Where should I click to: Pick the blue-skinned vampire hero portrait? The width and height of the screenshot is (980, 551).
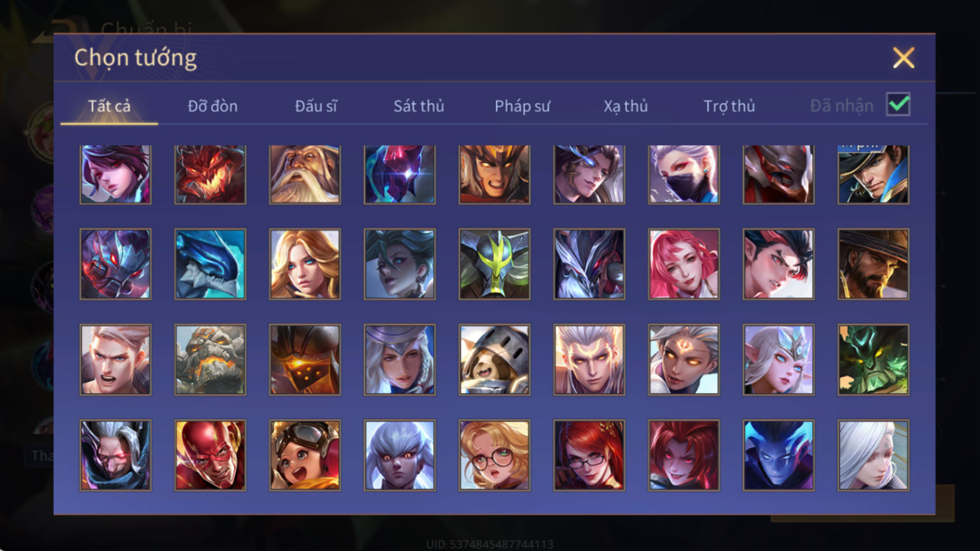click(778, 455)
